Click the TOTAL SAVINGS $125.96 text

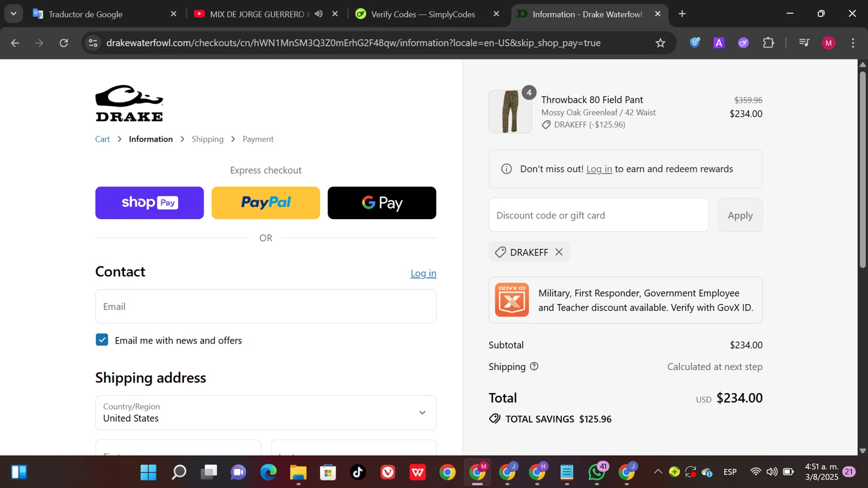pyautogui.click(x=558, y=419)
